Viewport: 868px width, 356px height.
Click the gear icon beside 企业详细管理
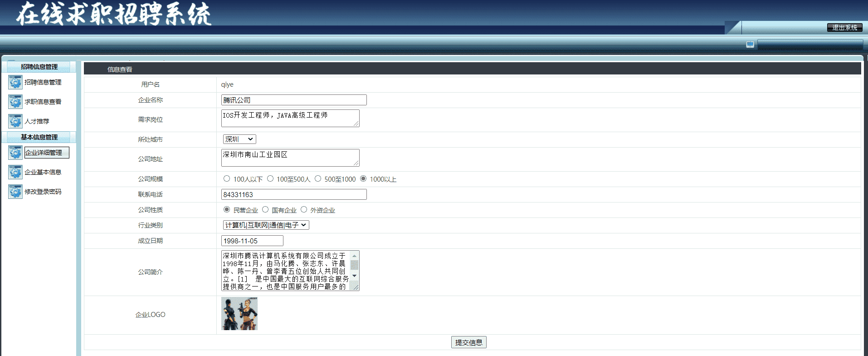tap(15, 153)
